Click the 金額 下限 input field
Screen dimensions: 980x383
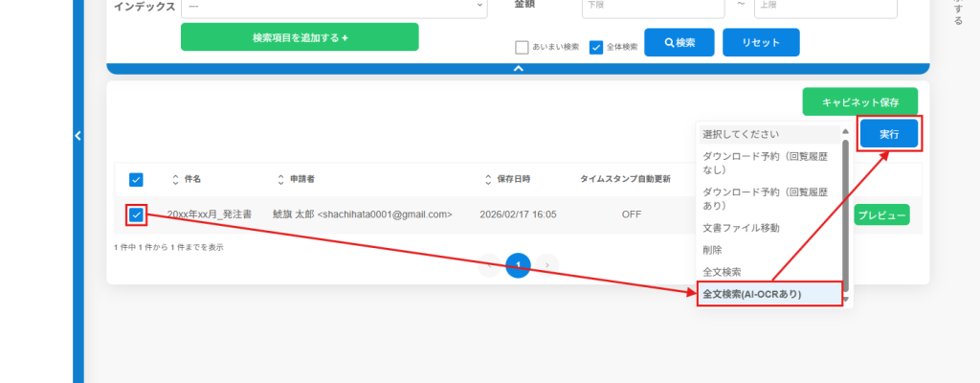(x=653, y=7)
